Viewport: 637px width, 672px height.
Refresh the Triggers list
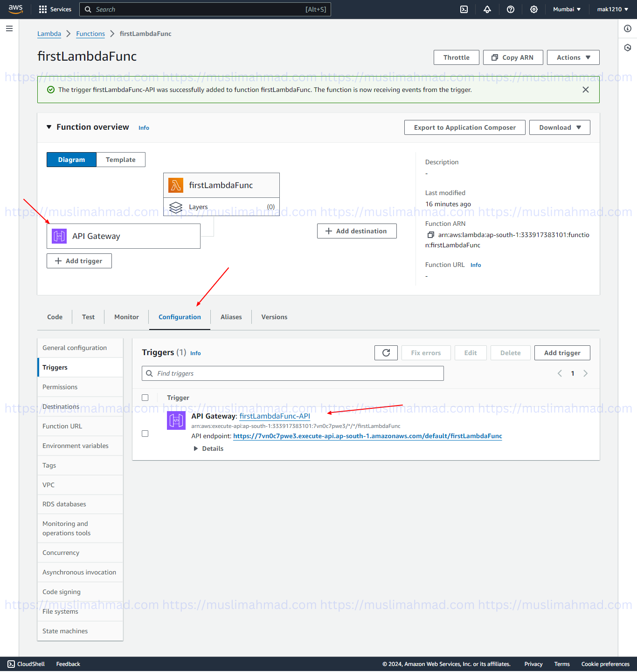[x=386, y=353]
